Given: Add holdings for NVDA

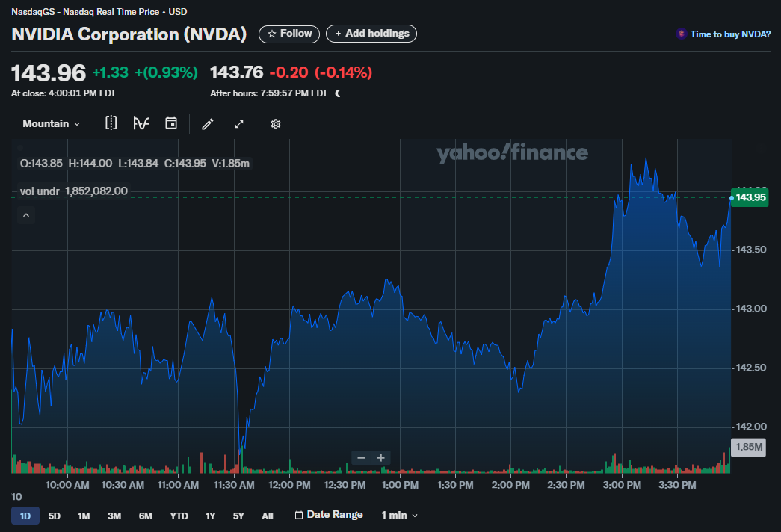Looking at the screenshot, I should pos(371,34).
